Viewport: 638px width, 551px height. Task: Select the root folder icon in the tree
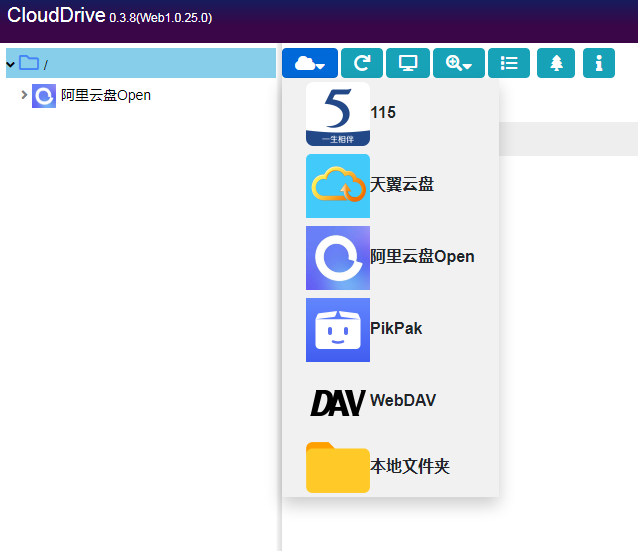29,63
